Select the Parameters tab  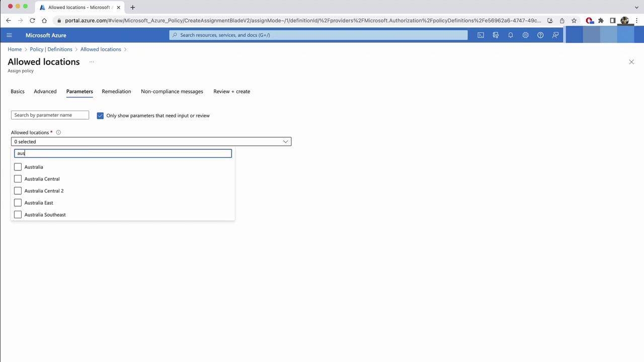[79, 92]
